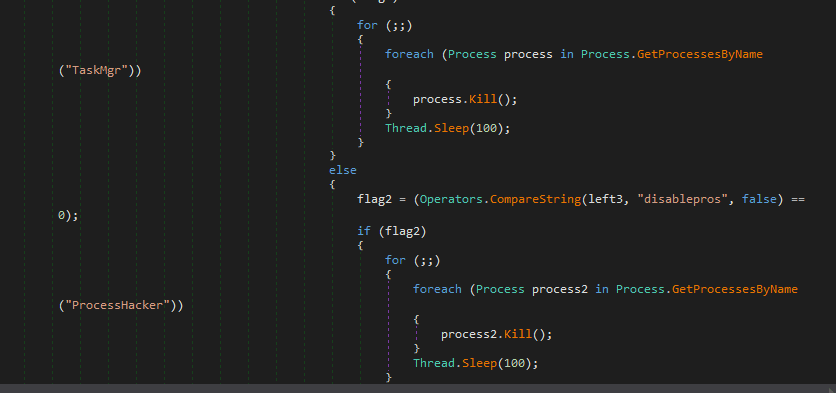Click the Process type before variable process2
This screenshot has height=393, width=836.
[x=500, y=289]
